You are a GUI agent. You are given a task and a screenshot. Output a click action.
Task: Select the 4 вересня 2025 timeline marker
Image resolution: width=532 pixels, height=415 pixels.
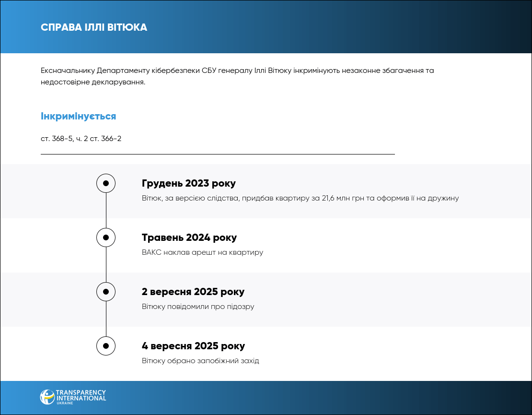click(106, 346)
